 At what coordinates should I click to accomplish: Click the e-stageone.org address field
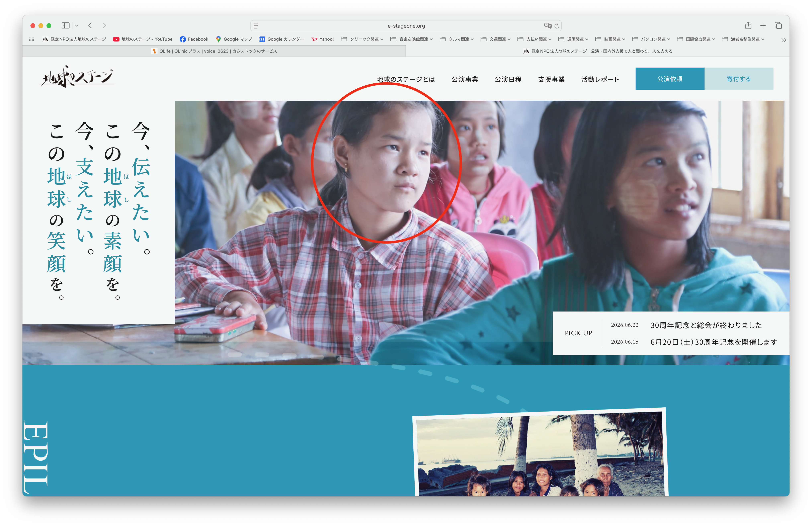[406, 26]
